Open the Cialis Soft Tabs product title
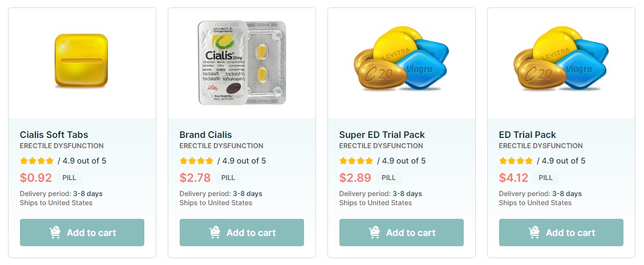Image resolution: width=644 pixels, height=265 pixels. (x=54, y=134)
